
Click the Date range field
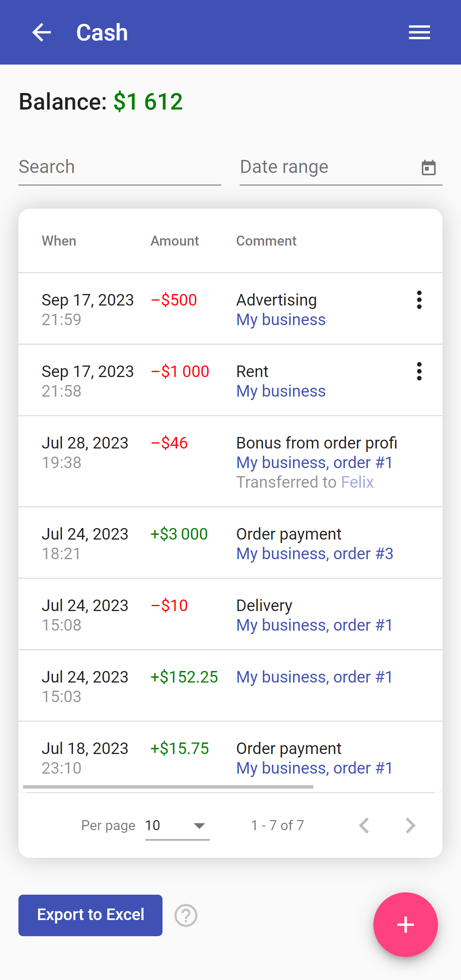327,167
